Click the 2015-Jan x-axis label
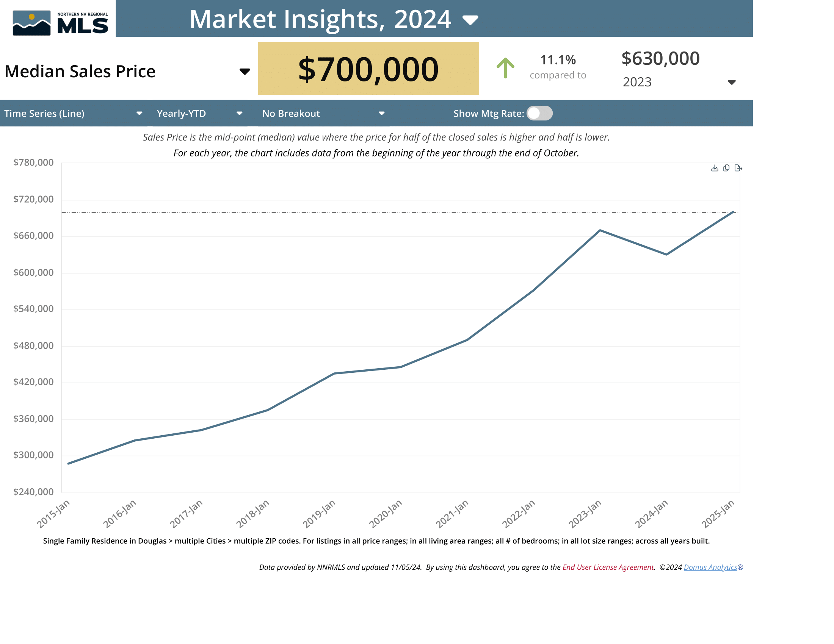 point(53,514)
